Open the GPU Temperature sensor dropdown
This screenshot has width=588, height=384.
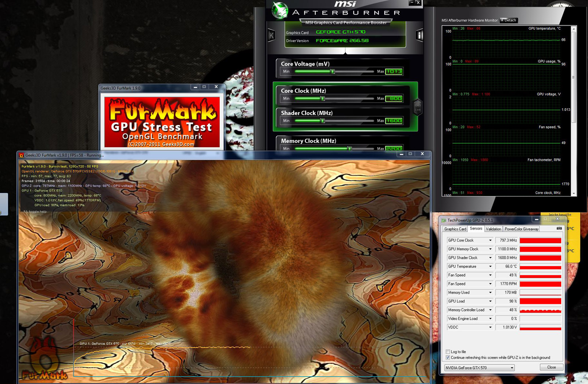pyautogui.click(x=490, y=267)
